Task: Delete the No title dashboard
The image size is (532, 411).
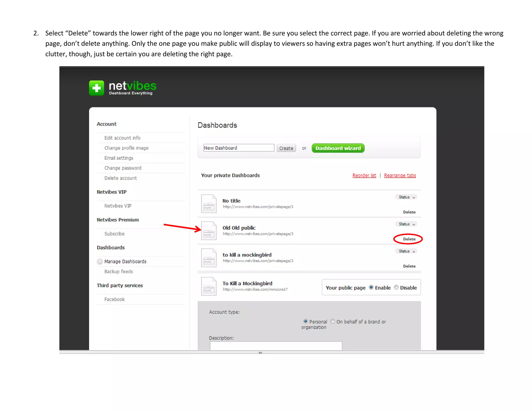Action: (x=409, y=212)
